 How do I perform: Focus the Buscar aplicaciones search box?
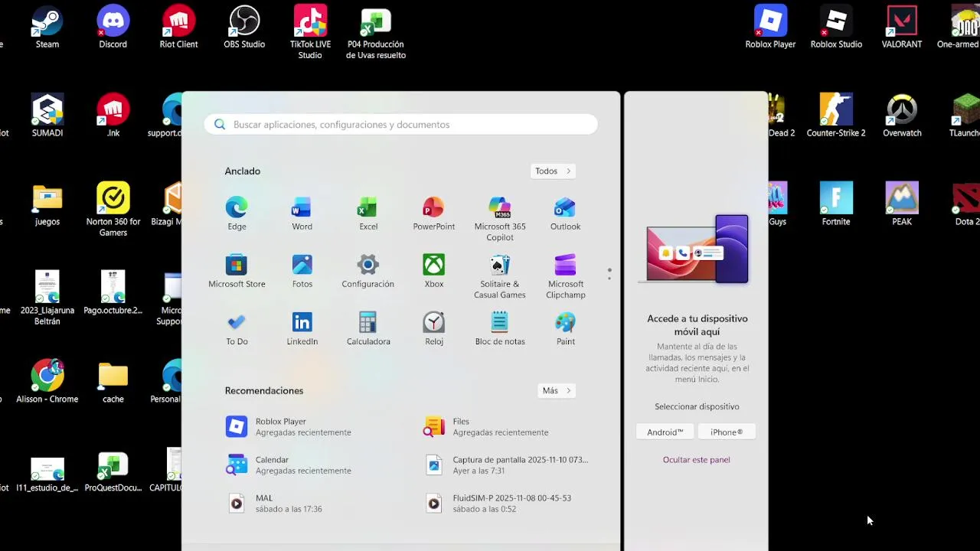[x=400, y=125]
